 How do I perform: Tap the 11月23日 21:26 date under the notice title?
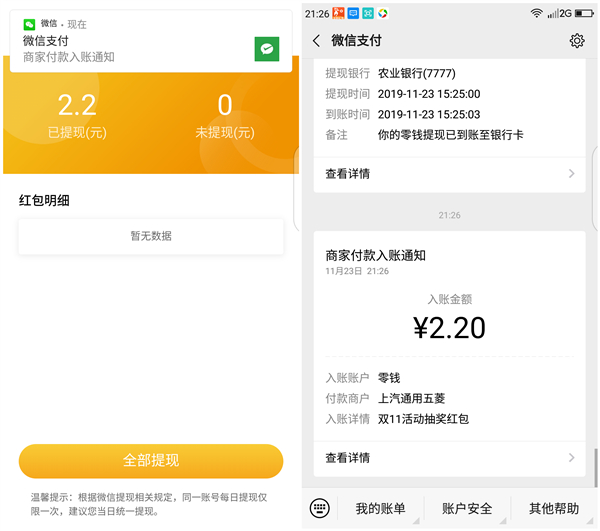click(x=357, y=271)
